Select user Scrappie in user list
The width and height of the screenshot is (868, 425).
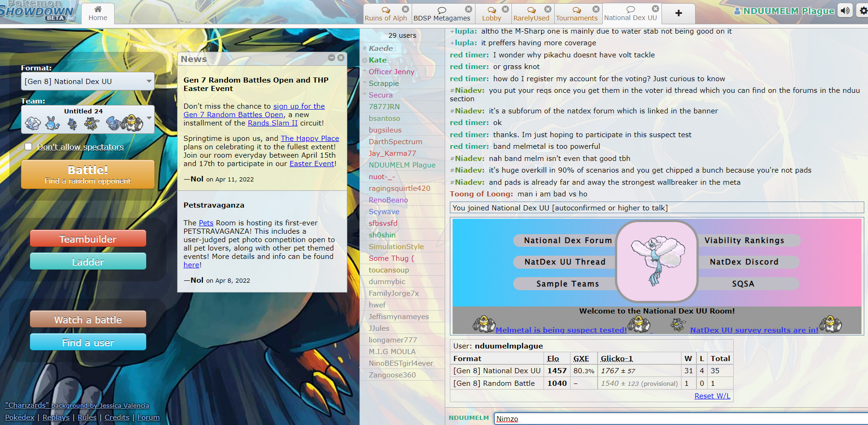tap(402, 83)
